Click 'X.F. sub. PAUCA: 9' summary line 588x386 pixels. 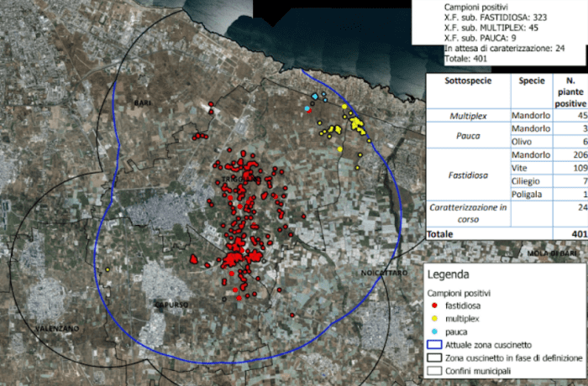480,39
